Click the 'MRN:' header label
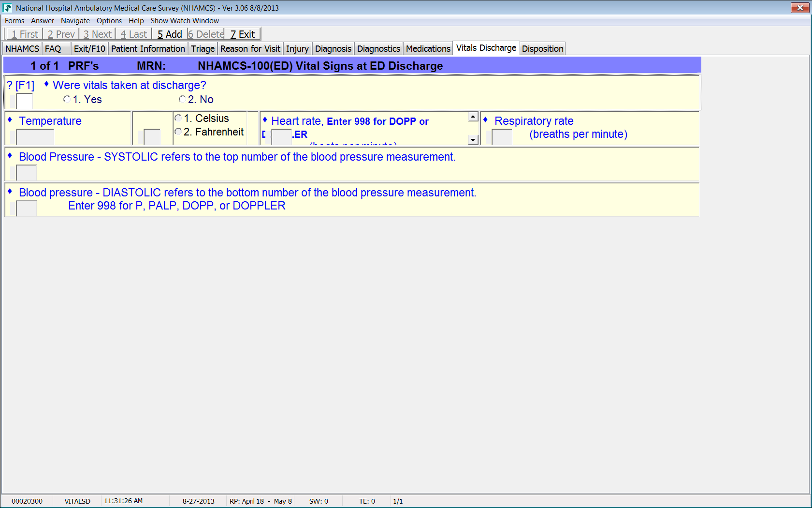 (x=151, y=66)
